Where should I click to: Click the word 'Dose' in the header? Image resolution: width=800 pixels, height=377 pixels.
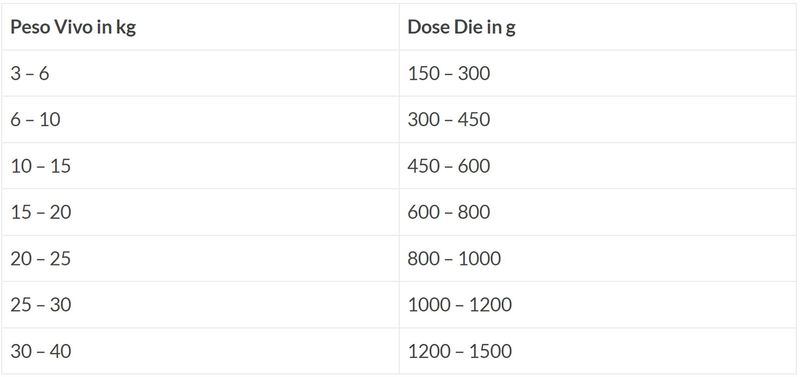click(422, 27)
